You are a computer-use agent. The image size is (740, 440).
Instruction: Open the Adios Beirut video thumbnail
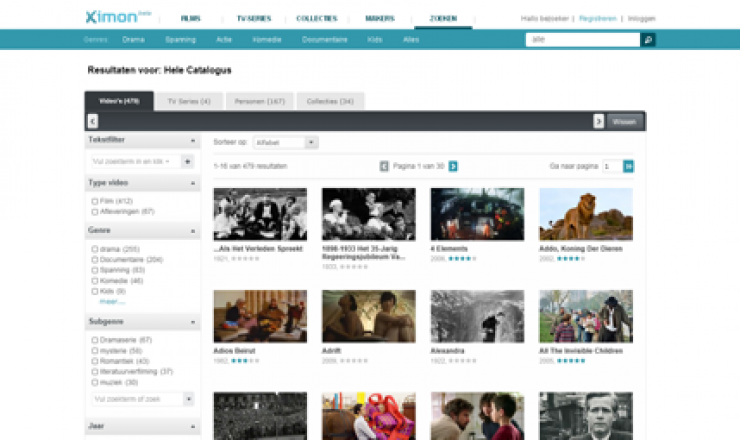(260, 317)
